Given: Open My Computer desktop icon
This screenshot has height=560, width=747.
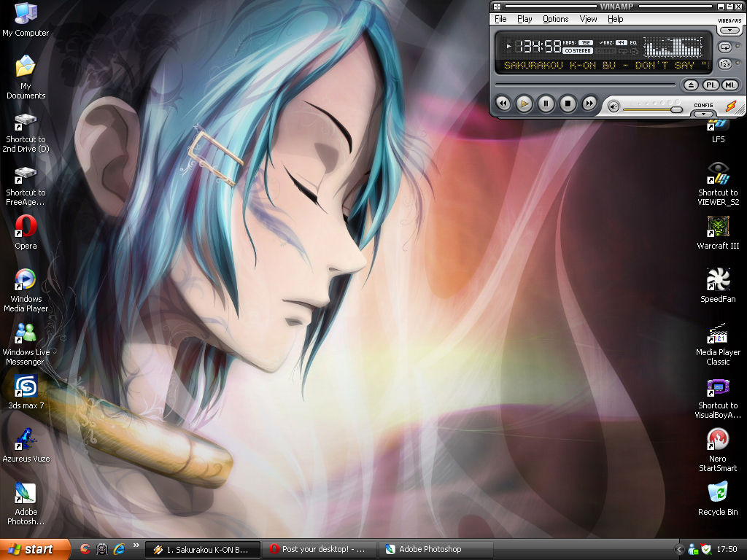Looking at the screenshot, I should pos(26,13).
